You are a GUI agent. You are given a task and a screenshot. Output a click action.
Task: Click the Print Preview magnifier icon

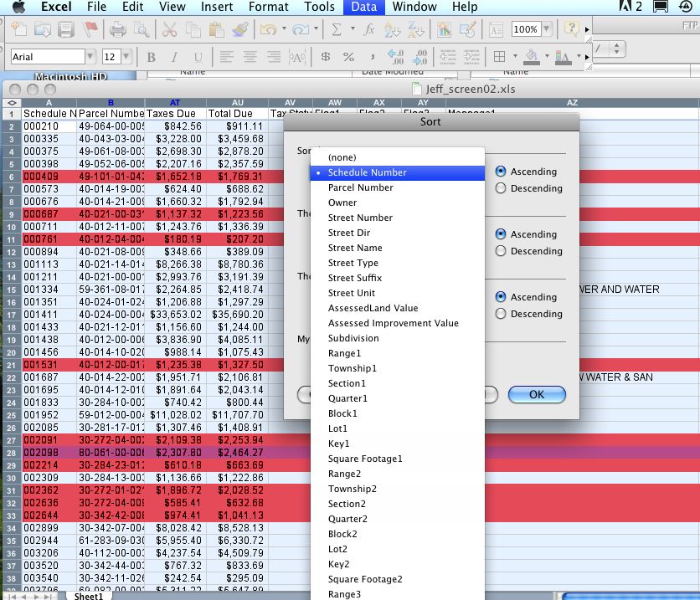point(142,29)
